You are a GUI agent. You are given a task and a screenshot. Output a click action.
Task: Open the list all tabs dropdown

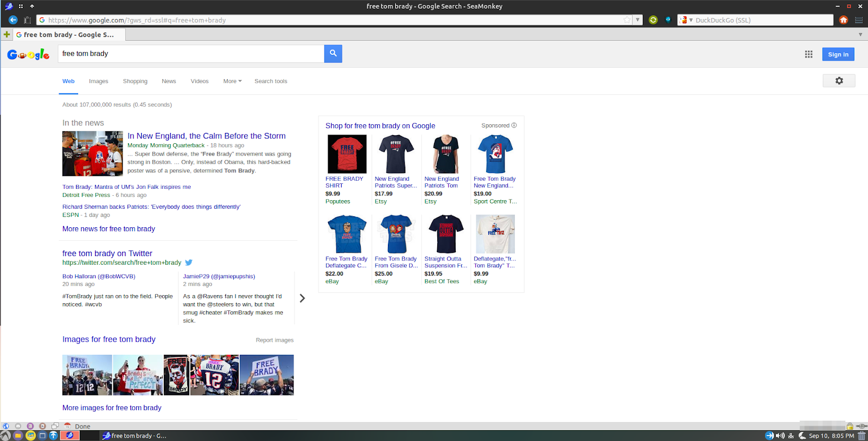click(x=860, y=35)
